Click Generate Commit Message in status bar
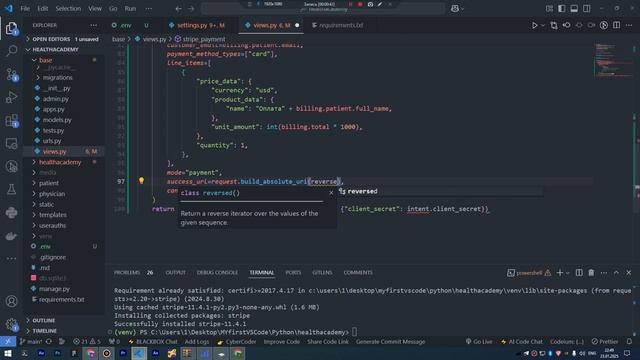The width and height of the screenshot is (640, 360). click(x=390, y=341)
